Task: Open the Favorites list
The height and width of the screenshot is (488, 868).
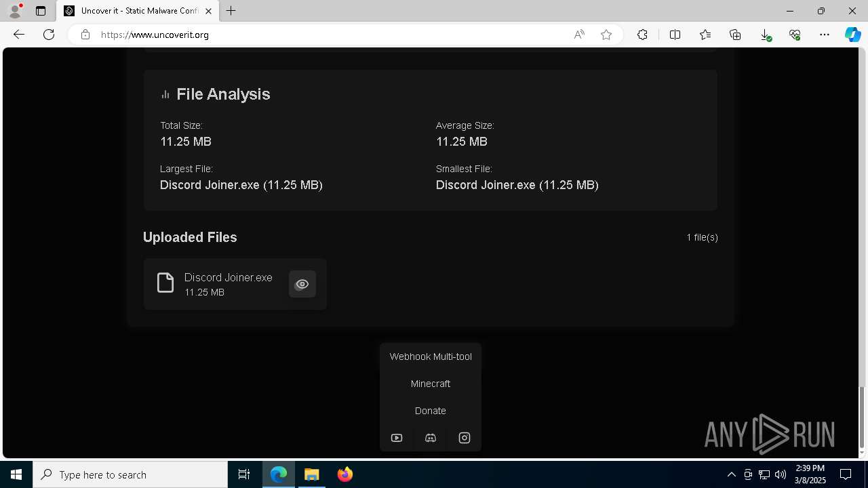Action: [705, 35]
